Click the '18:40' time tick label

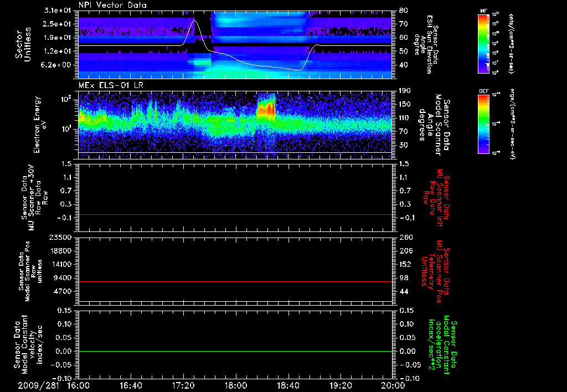288,386
